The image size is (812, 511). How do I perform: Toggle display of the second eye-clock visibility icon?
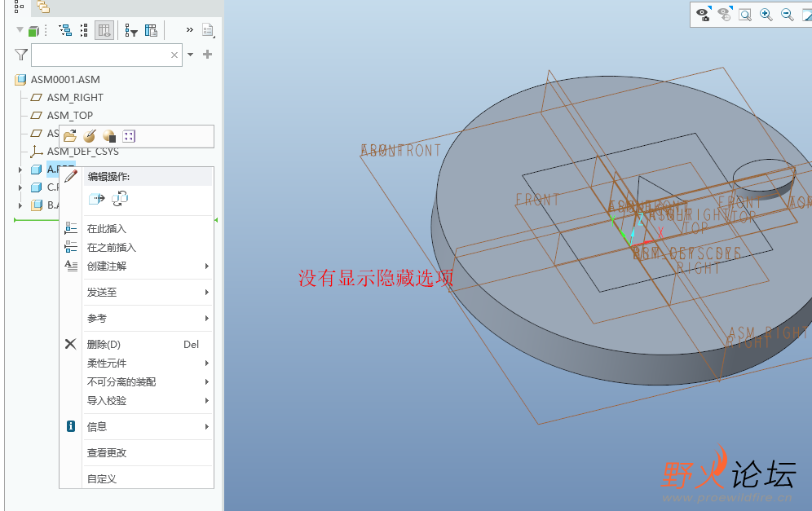click(x=725, y=15)
